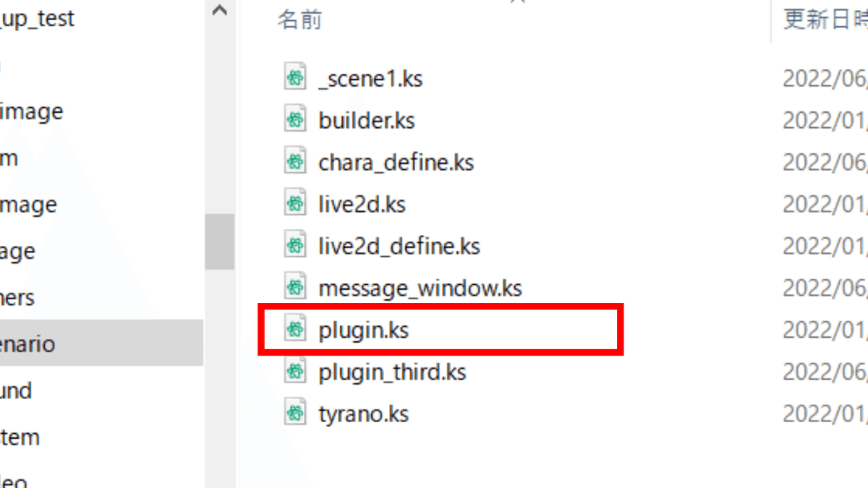Click the plugin.ks file icon
This screenshot has width=868, height=488.
point(294,330)
